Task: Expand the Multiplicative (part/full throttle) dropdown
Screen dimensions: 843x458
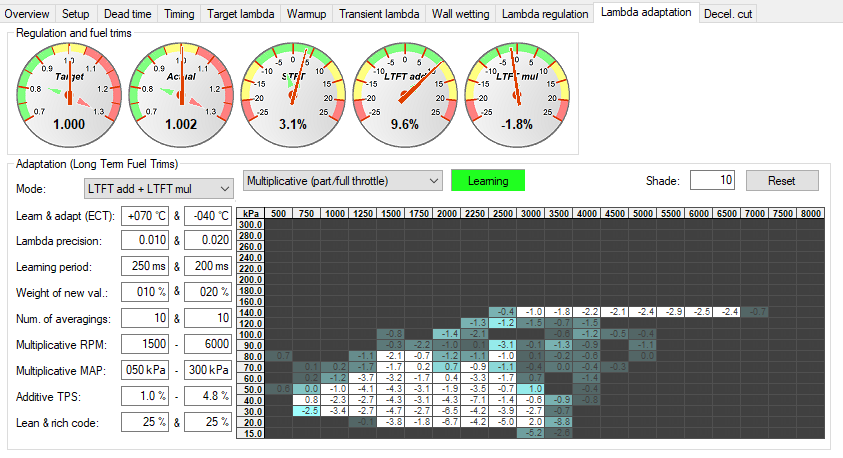Action: pyautogui.click(x=342, y=181)
